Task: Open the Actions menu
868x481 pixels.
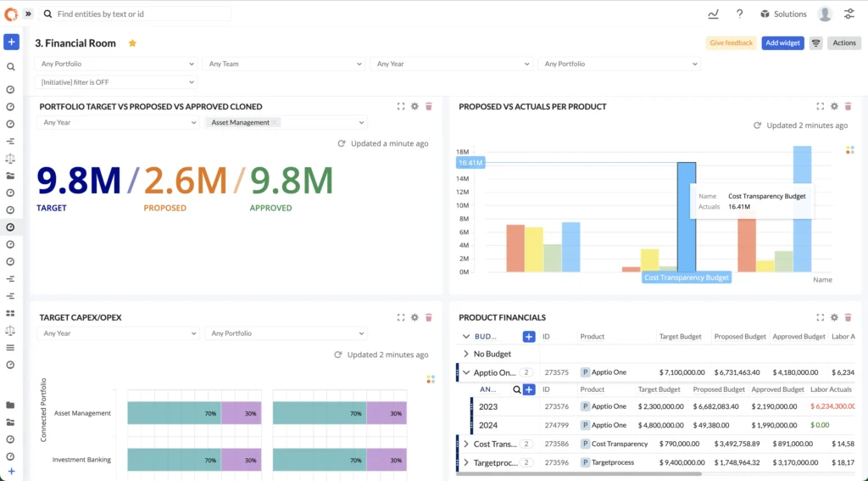Action: point(843,43)
